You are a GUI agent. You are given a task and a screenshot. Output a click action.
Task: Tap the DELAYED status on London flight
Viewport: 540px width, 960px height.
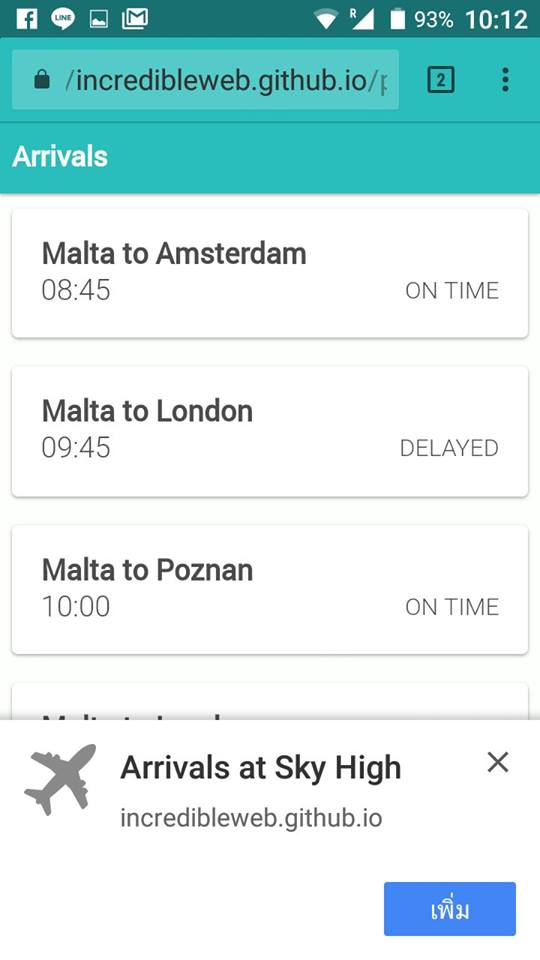pos(449,448)
